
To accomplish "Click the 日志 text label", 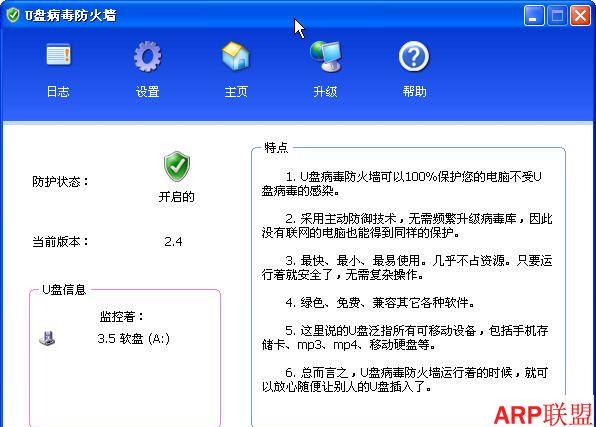I will click(58, 91).
